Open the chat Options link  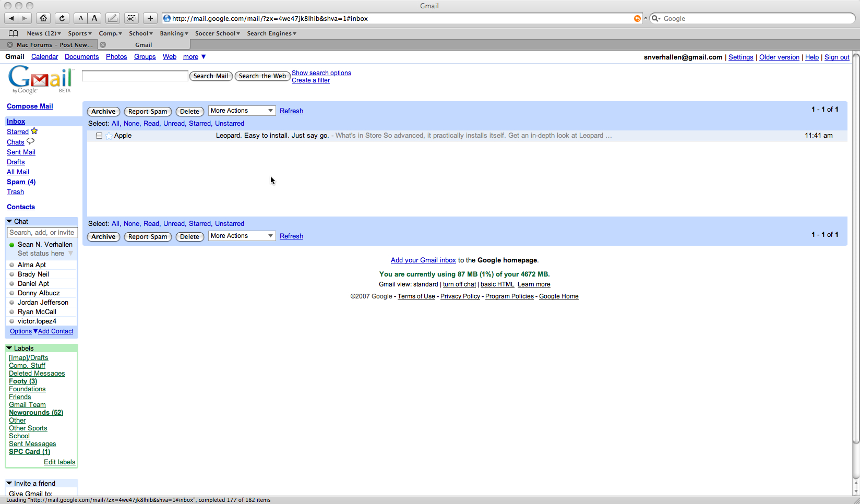tap(21, 331)
